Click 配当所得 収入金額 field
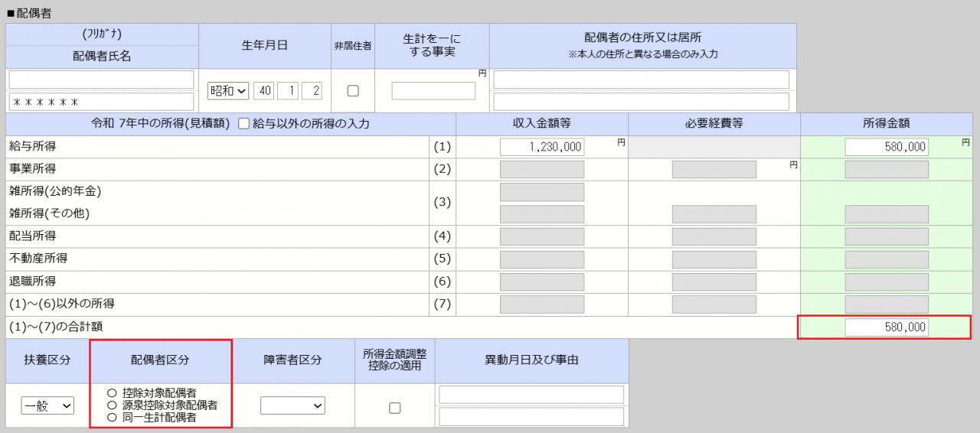 (x=542, y=236)
